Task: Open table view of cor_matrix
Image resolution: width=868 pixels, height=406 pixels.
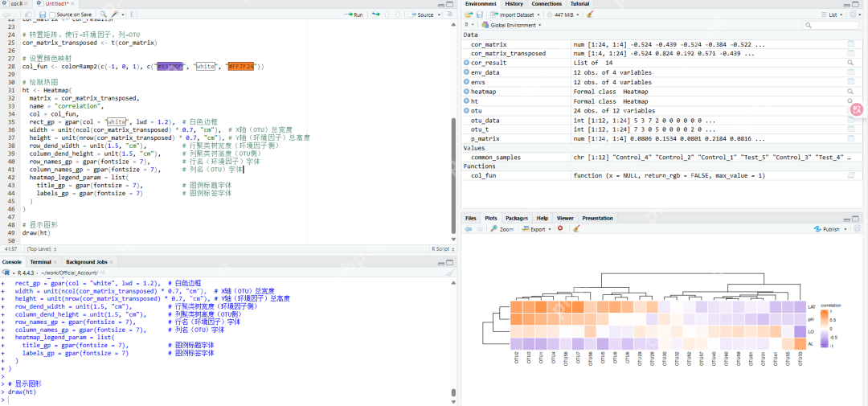Action: click(x=850, y=43)
